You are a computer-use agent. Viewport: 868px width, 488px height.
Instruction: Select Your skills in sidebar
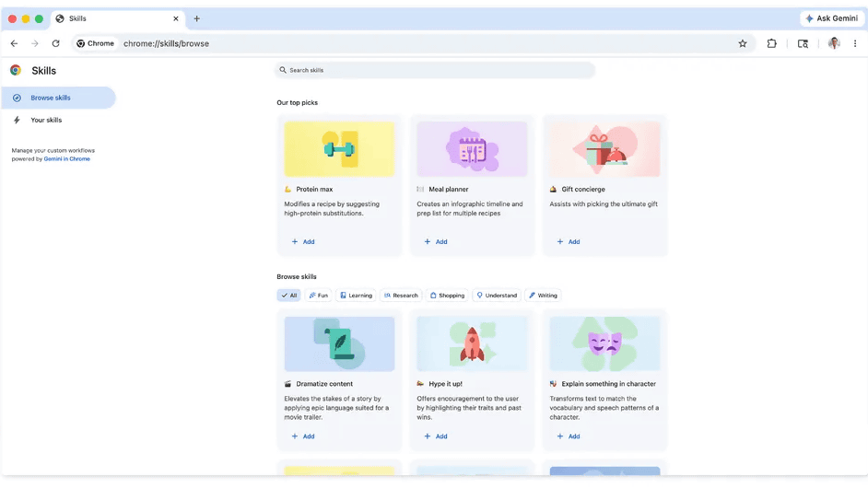tap(46, 120)
